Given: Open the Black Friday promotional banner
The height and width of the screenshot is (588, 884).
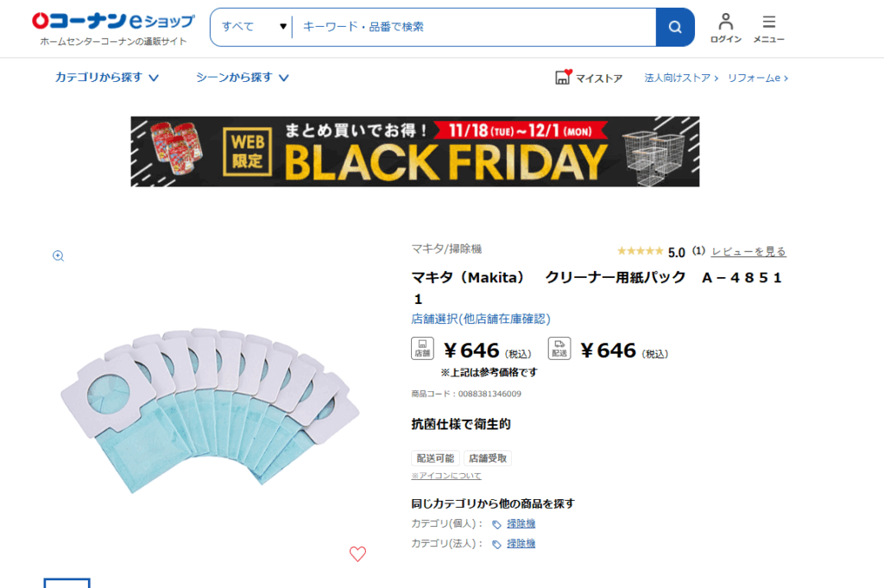Looking at the screenshot, I should tap(415, 152).
